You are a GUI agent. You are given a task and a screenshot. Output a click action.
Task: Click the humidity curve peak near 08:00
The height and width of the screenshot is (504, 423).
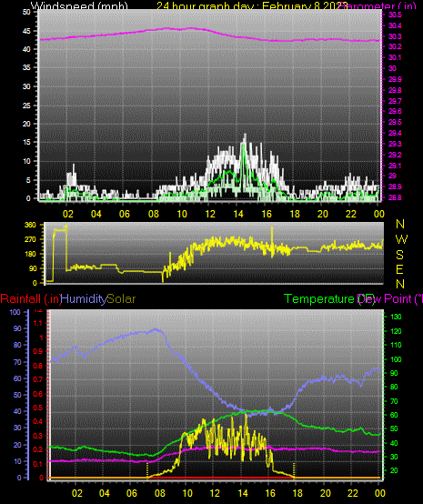pyautogui.click(x=156, y=329)
